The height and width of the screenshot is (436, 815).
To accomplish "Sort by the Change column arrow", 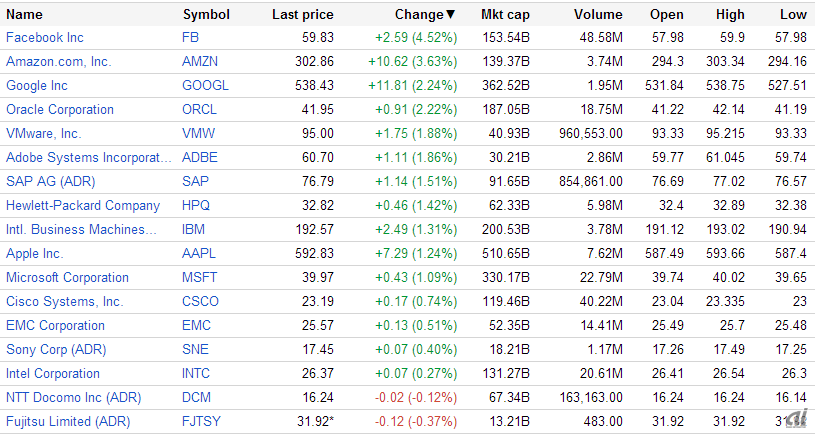I will (450, 15).
